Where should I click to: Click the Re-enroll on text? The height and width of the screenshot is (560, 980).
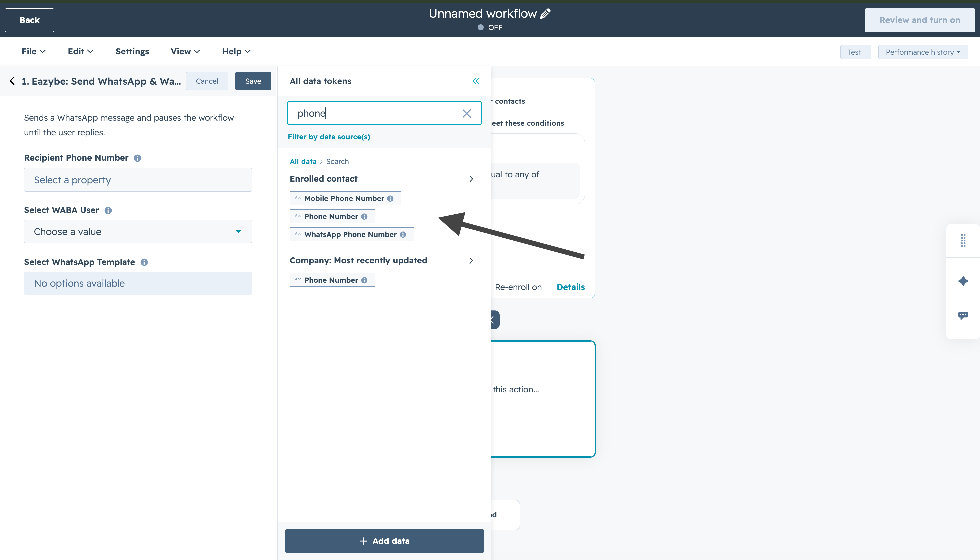point(518,287)
